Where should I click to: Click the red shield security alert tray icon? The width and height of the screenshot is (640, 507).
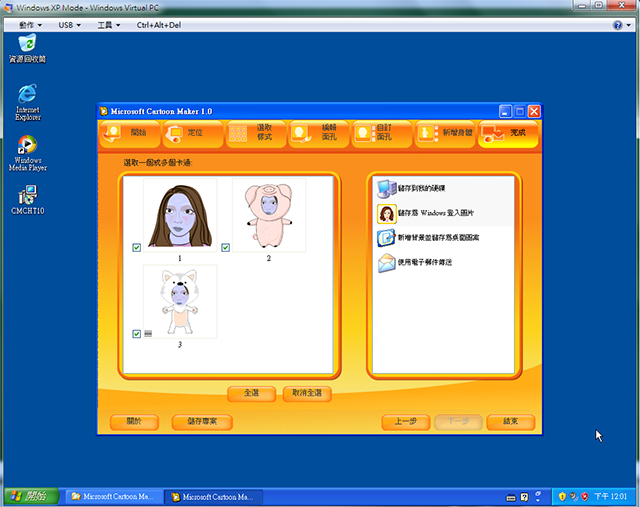pos(584,496)
